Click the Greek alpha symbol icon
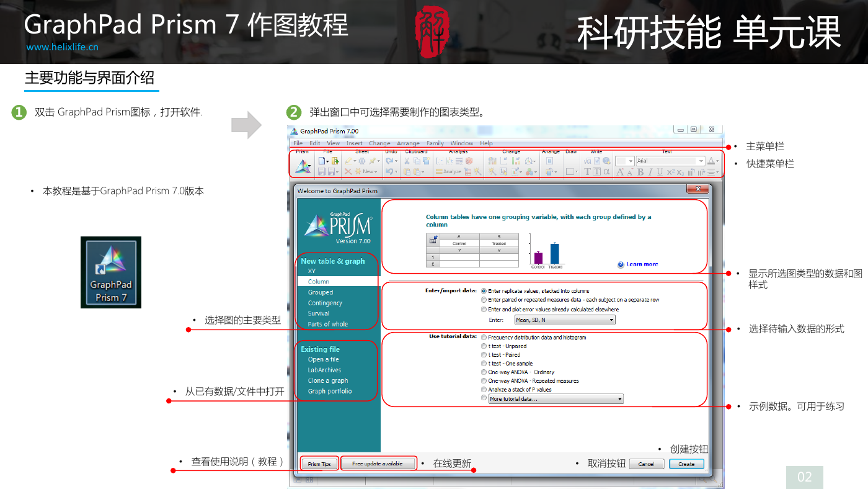Viewport: 868px width, 489px height. 606,172
